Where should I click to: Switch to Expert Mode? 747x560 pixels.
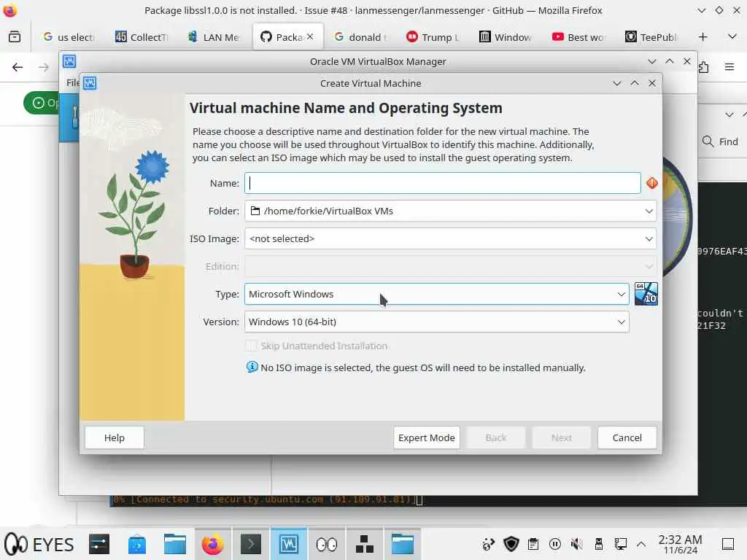(426, 437)
